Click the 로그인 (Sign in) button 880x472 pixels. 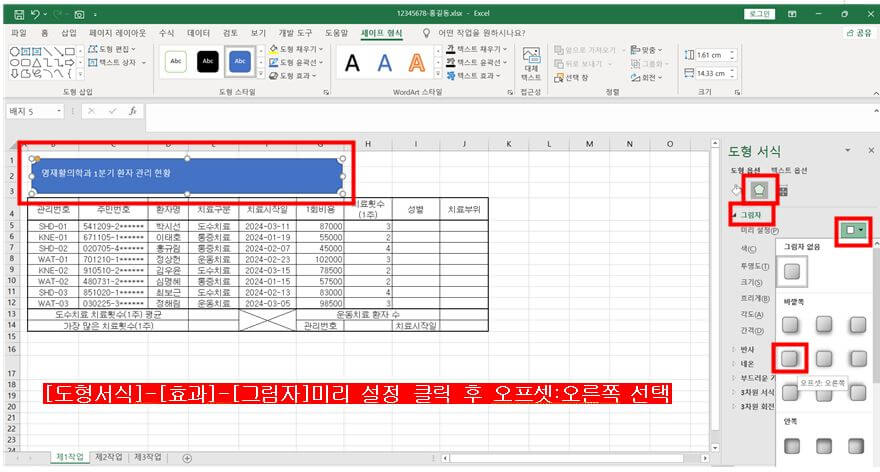click(x=759, y=14)
